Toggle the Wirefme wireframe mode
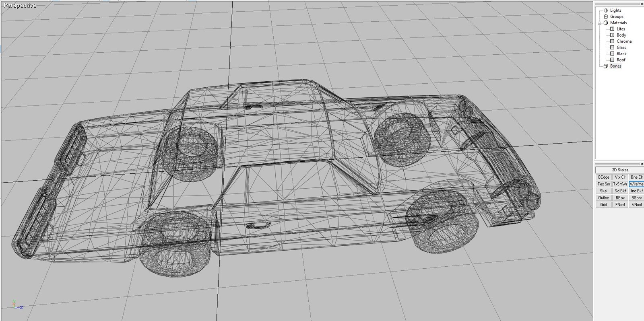This screenshot has height=321, width=644. pyautogui.click(x=636, y=184)
